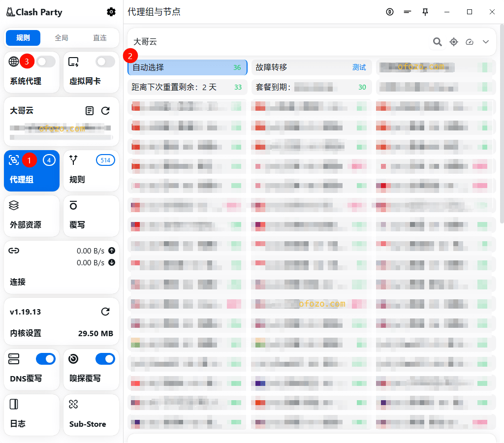
Task: Collapse the 大哥云 node list with the chevron
Action: pos(486,42)
